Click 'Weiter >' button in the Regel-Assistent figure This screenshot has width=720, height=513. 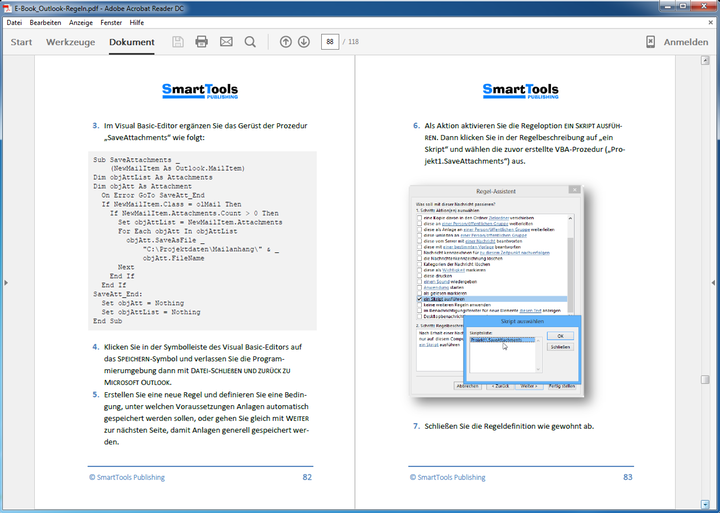tap(529, 386)
